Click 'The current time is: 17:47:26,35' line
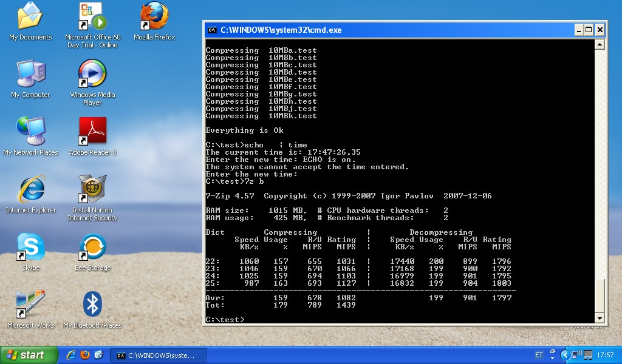This screenshot has width=622, height=364. click(x=283, y=152)
